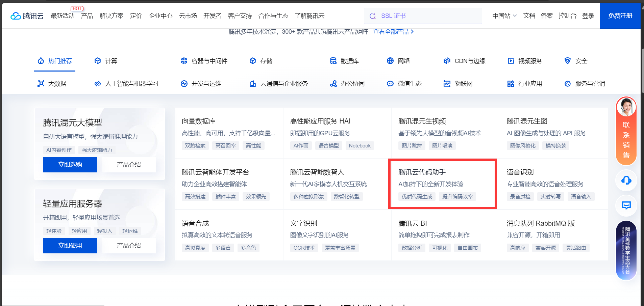The height and width of the screenshot is (306, 644).
Task: Open the 查看全部产品 link
Action: 393,32
